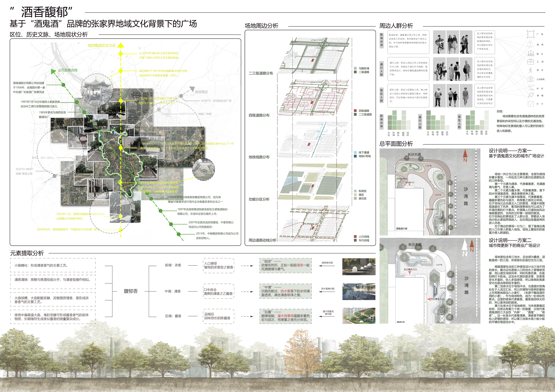Click the yellow timeline dot for 公元939年
This screenshot has height=392, width=555.
click(x=121, y=54)
